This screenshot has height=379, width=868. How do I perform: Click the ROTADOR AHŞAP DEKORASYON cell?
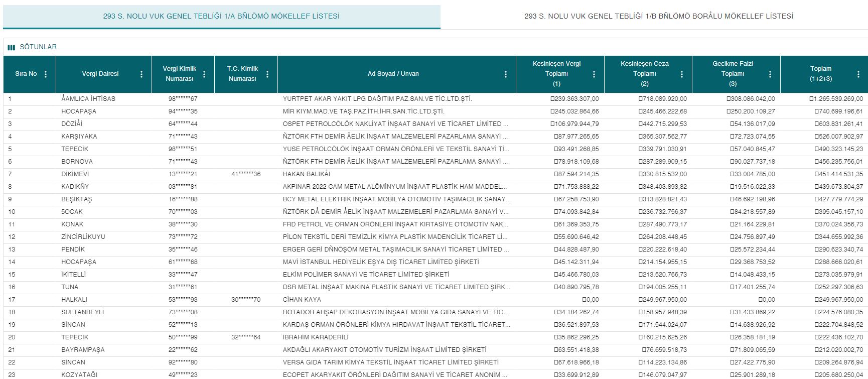(x=396, y=312)
